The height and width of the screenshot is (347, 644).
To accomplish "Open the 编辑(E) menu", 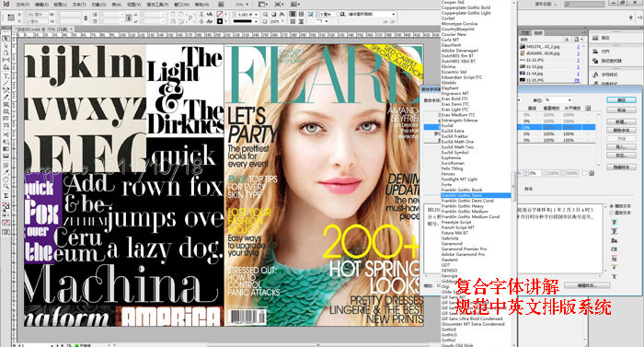I will (x=41, y=4).
